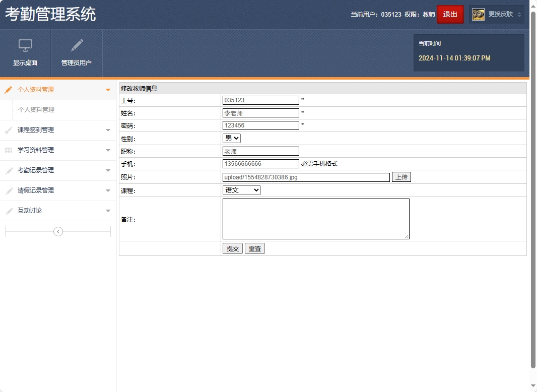
Task: Collapse the expanded 个人资料管理 menu
Action: (108, 89)
